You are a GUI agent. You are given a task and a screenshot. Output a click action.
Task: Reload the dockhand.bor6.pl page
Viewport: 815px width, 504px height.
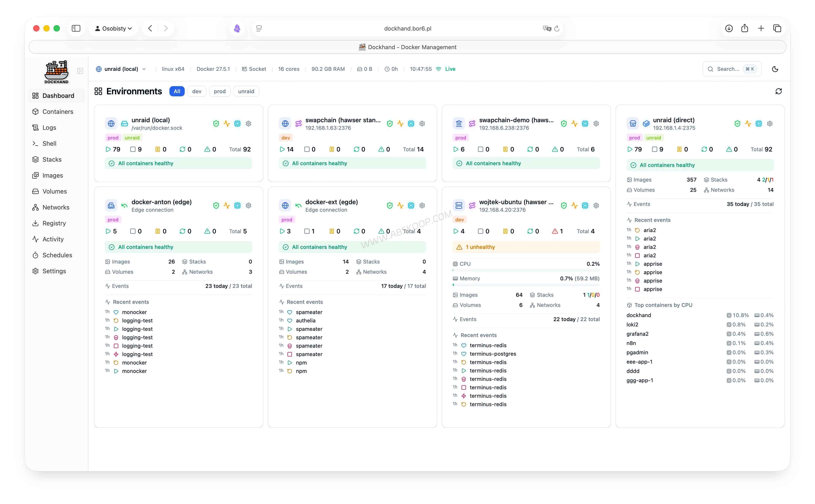pos(557,29)
